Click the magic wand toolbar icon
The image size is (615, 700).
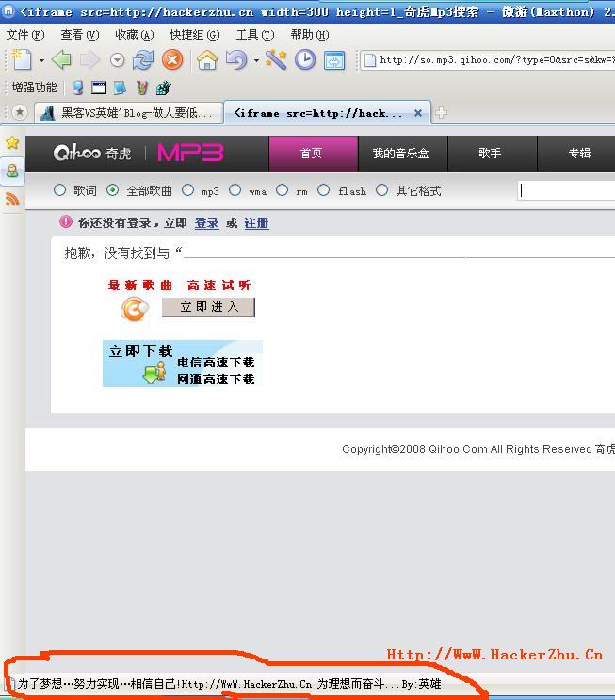tap(275, 60)
